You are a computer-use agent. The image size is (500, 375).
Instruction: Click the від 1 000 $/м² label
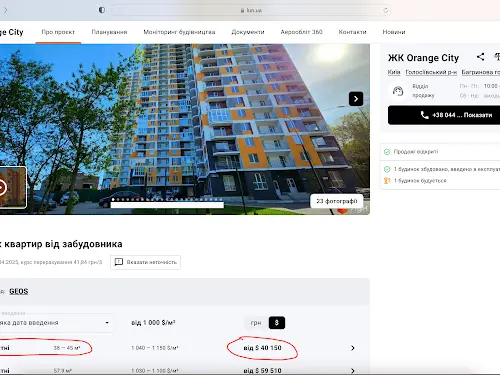(x=153, y=323)
